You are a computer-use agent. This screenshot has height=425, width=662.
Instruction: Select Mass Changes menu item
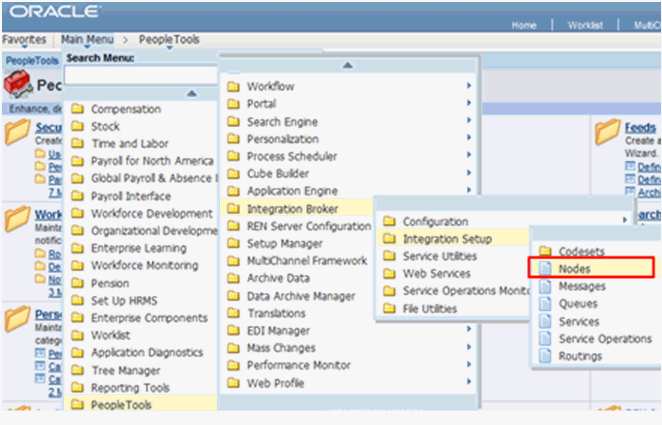tap(281, 348)
